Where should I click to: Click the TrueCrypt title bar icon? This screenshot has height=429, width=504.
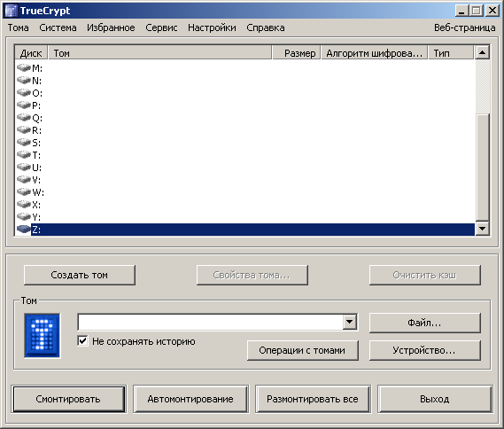click(x=12, y=11)
